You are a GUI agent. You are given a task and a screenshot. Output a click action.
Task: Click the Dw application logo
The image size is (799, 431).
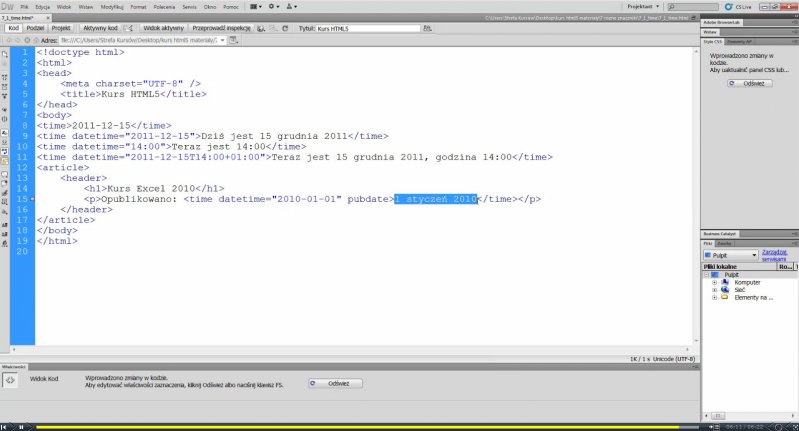[x=8, y=7]
